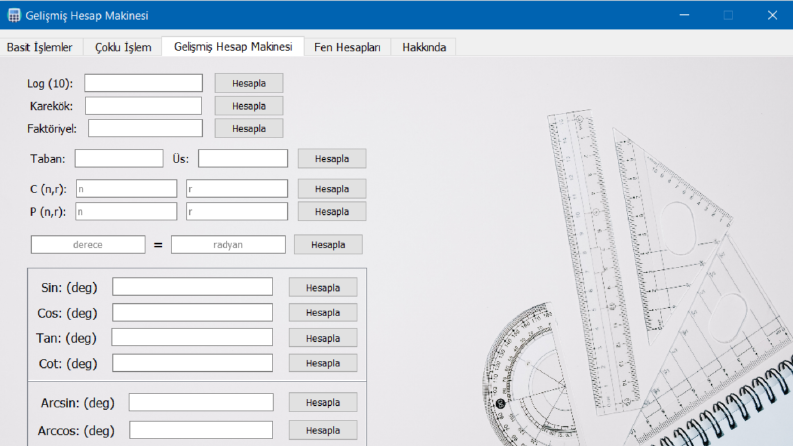Image resolution: width=793 pixels, height=446 pixels.
Task: Open the Çoklu İşlem tab
Action: [123, 47]
